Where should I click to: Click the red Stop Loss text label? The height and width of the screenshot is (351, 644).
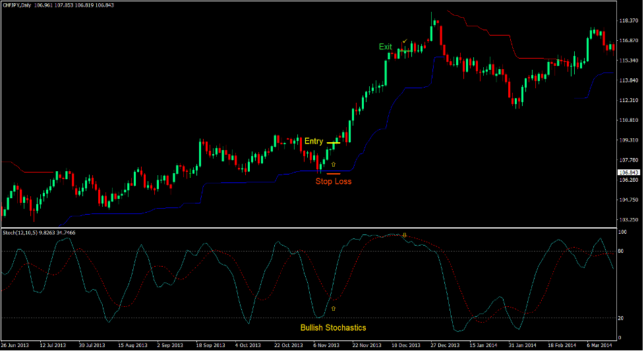pyautogui.click(x=333, y=182)
